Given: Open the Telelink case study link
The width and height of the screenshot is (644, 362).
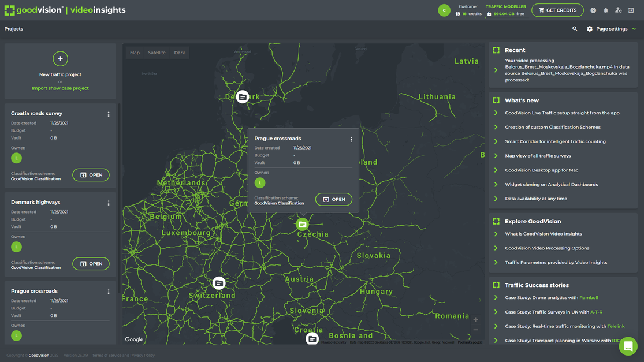Looking at the screenshot, I should coord(616,326).
